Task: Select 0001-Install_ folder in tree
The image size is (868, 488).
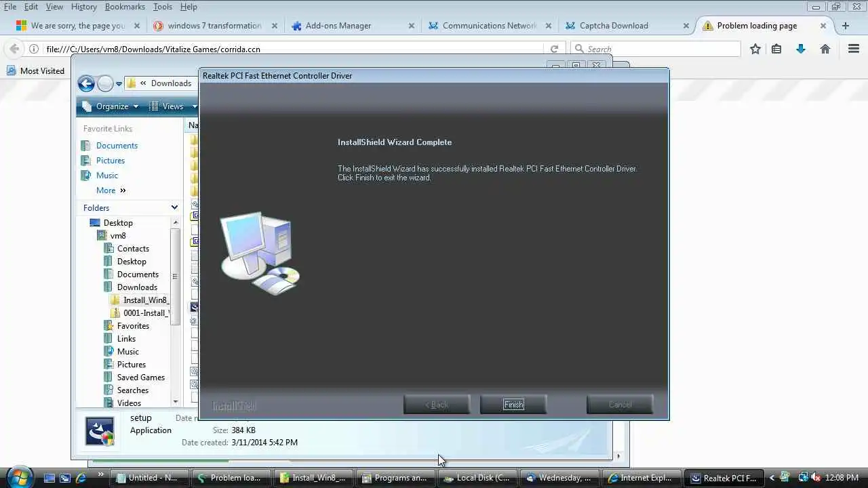Action: [x=146, y=313]
